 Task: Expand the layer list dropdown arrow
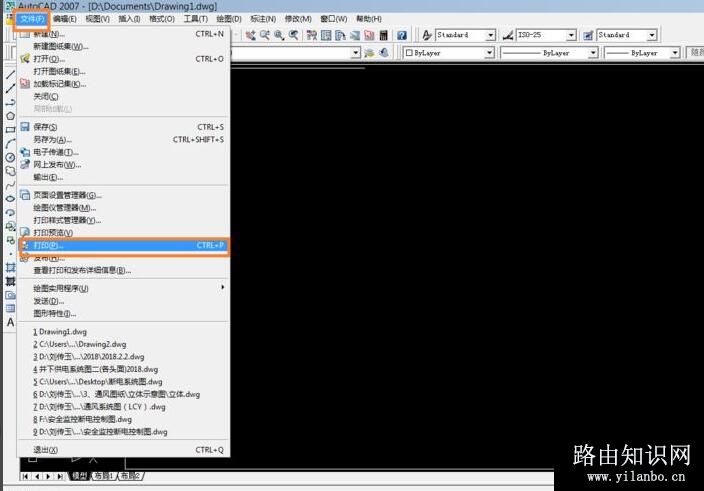pos(356,53)
